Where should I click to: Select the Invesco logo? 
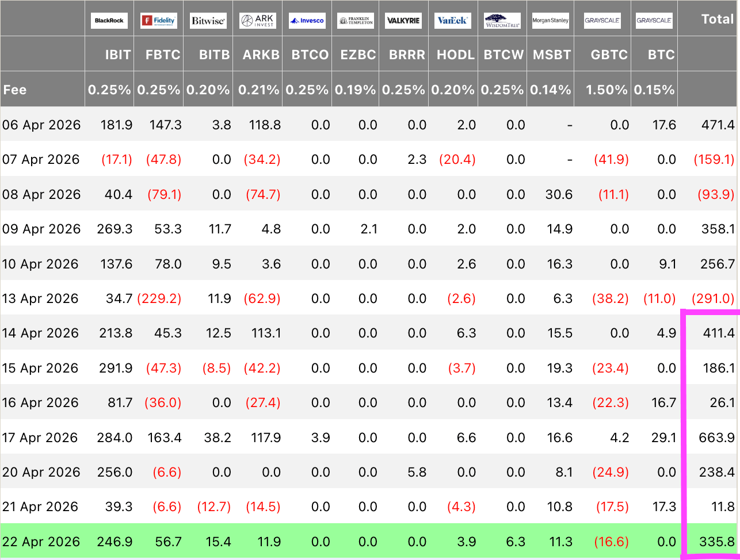point(307,21)
